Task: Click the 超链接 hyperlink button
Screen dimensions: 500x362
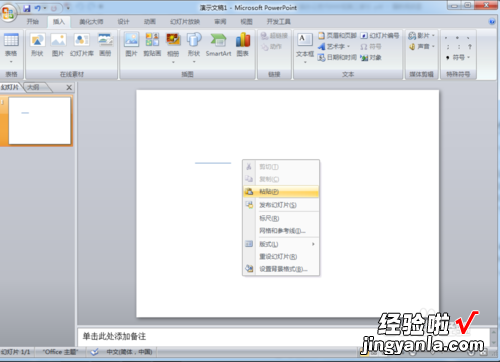Action: pos(274,35)
